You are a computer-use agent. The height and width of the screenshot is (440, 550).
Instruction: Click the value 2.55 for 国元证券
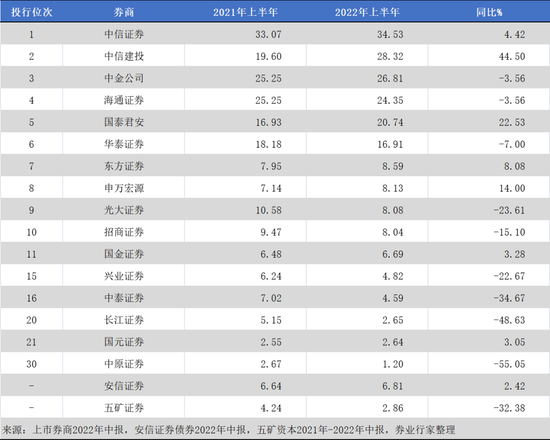271,342
